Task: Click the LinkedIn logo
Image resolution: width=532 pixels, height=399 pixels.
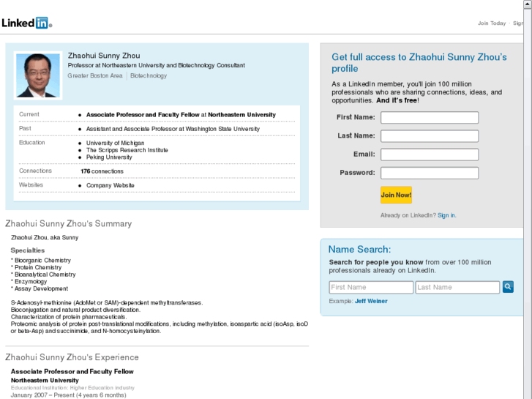Action: coord(27,23)
